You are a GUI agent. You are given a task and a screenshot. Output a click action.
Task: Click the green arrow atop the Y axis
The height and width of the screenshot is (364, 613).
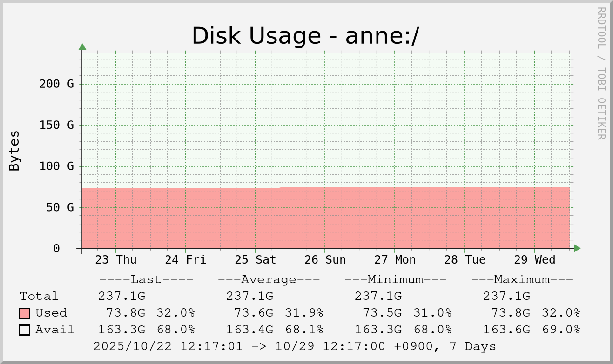[82, 46]
